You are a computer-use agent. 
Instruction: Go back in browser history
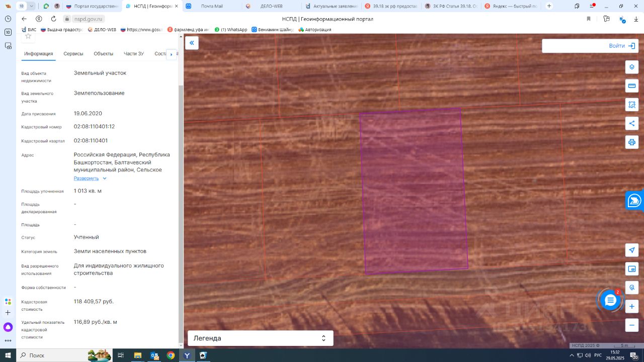(x=24, y=19)
